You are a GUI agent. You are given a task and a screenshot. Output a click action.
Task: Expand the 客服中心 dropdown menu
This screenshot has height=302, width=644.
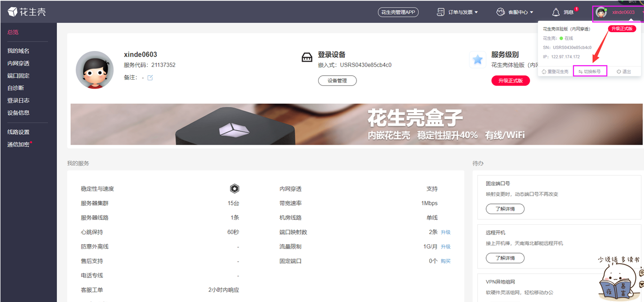515,12
